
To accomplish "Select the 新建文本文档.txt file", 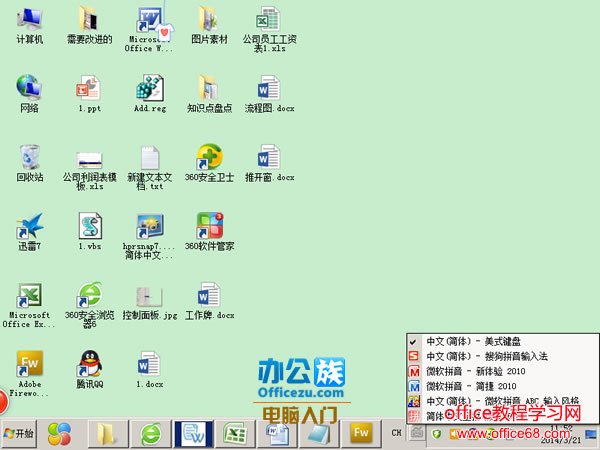I will pyautogui.click(x=150, y=167).
